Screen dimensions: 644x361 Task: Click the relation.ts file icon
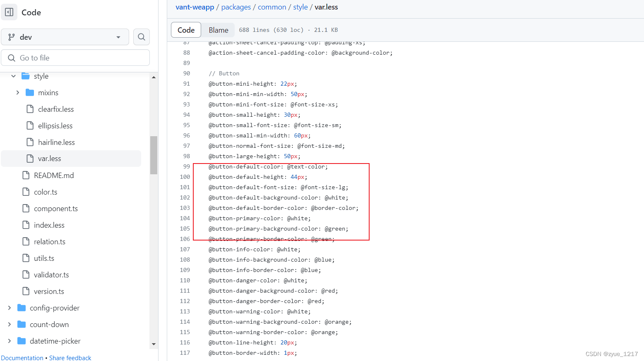coord(26,241)
